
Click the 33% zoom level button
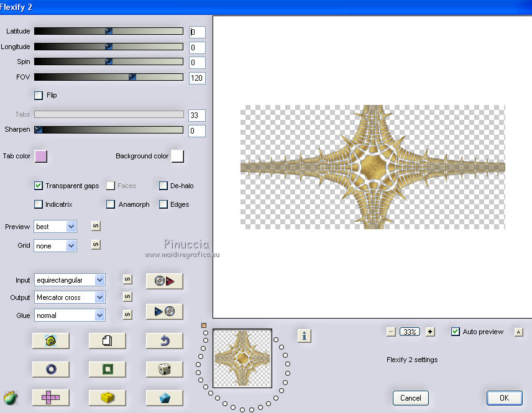click(410, 332)
